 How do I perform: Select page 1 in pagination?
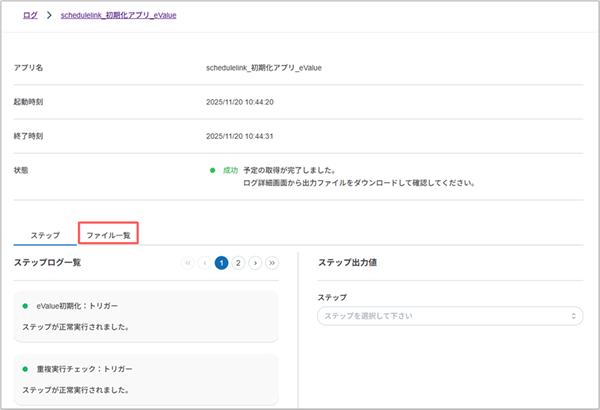(x=222, y=263)
